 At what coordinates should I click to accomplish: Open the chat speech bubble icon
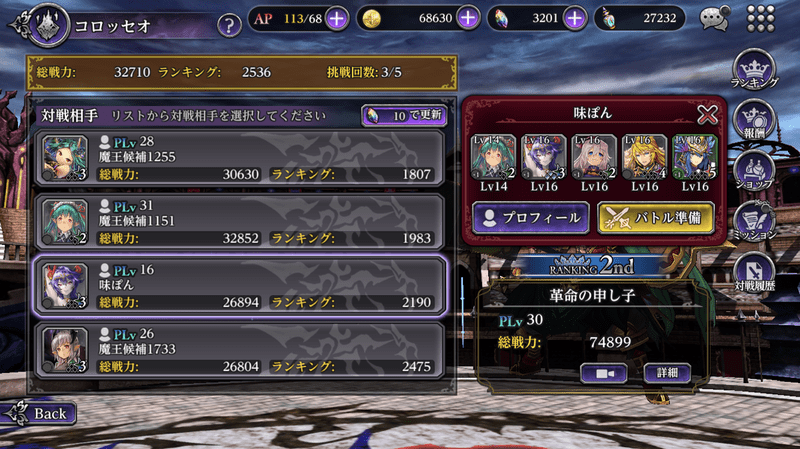[714, 19]
